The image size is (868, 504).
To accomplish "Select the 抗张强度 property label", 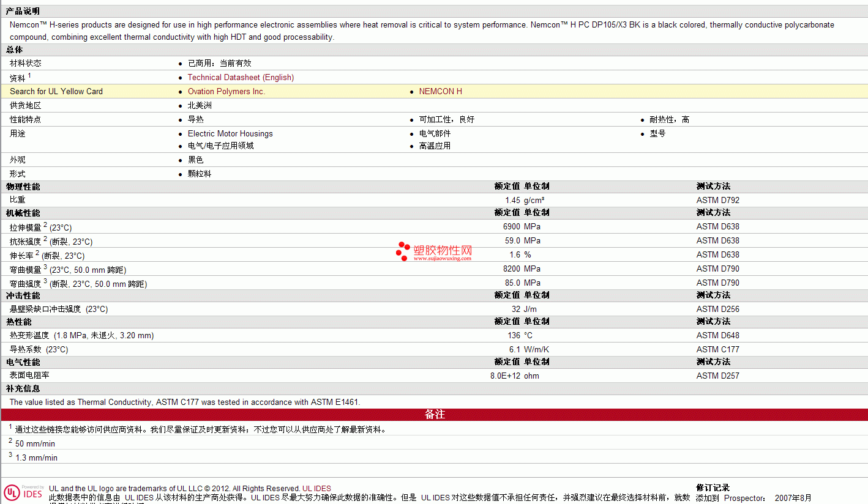I will (51, 241).
